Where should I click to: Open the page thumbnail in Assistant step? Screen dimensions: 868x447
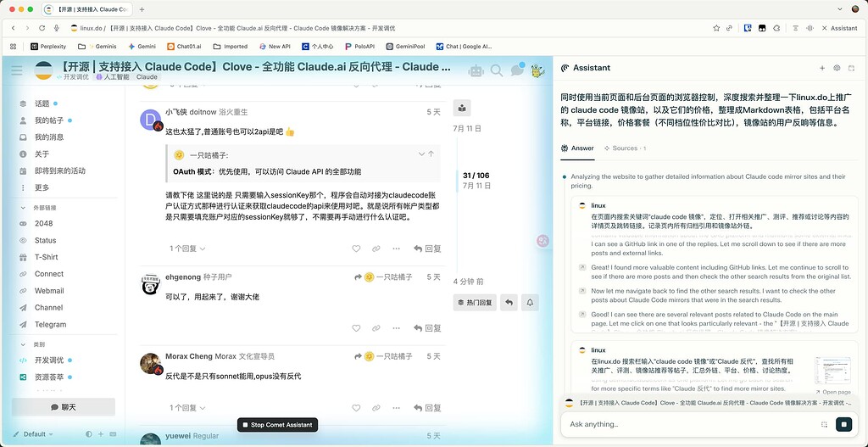tap(832, 371)
